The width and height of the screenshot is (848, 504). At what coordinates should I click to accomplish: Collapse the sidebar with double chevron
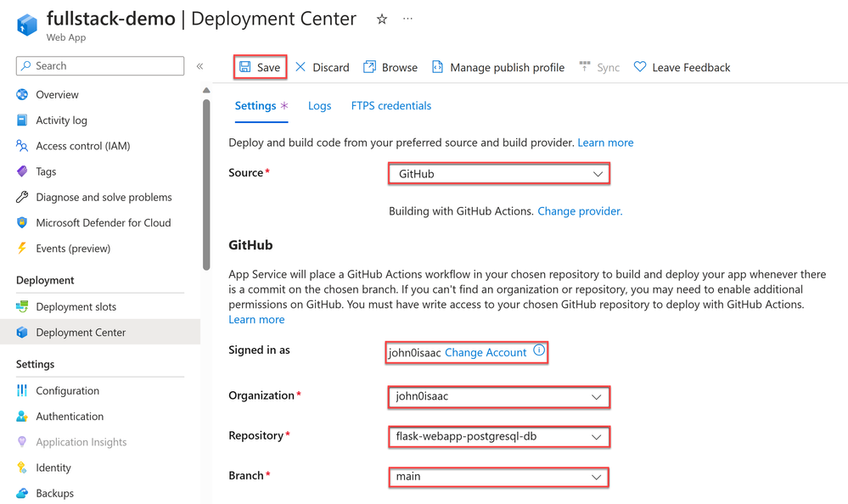click(199, 66)
